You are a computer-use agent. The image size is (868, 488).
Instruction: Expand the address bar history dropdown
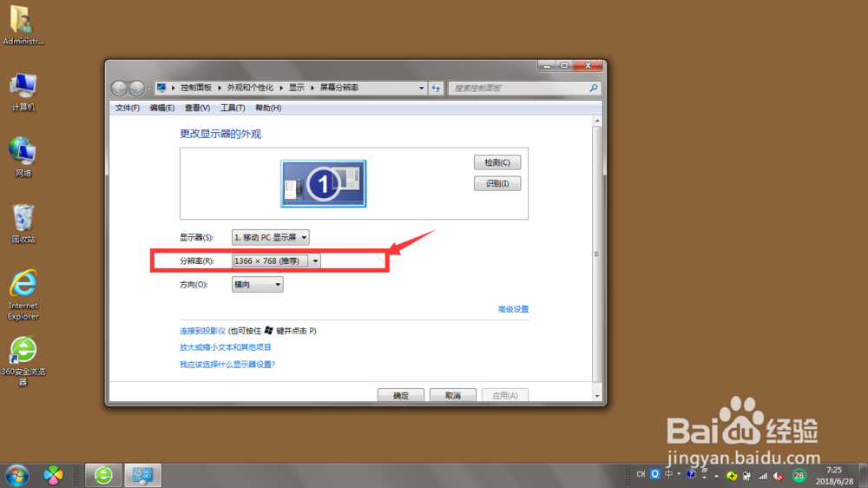[x=421, y=88]
